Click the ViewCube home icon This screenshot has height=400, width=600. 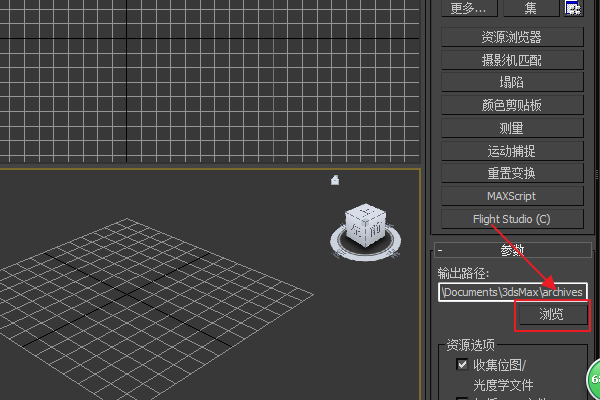coord(335,180)
